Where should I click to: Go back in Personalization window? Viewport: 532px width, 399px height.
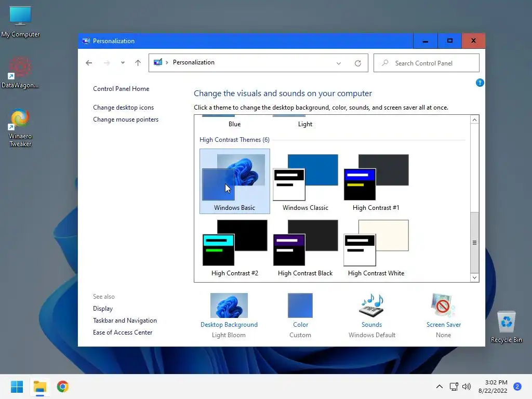(x=89, y=63)
